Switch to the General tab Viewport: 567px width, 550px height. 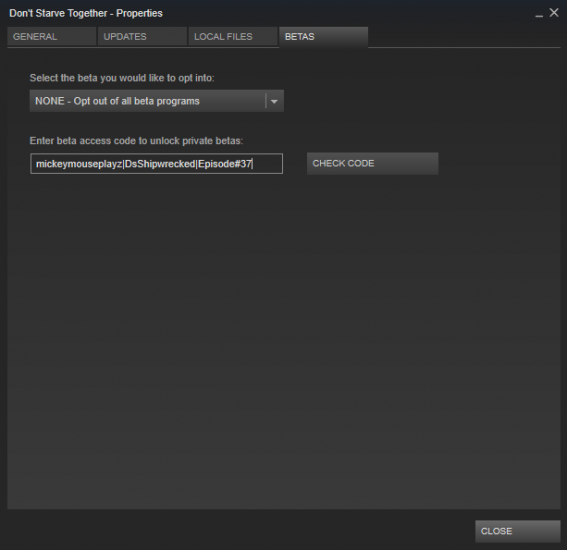click(x=52, y=37)
